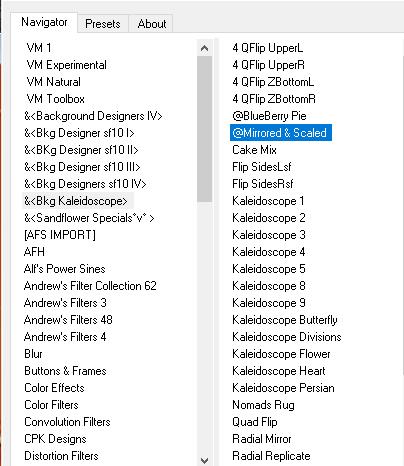Select the Distortion Filters category
The image size is (404, 466).
pos(61,456)
